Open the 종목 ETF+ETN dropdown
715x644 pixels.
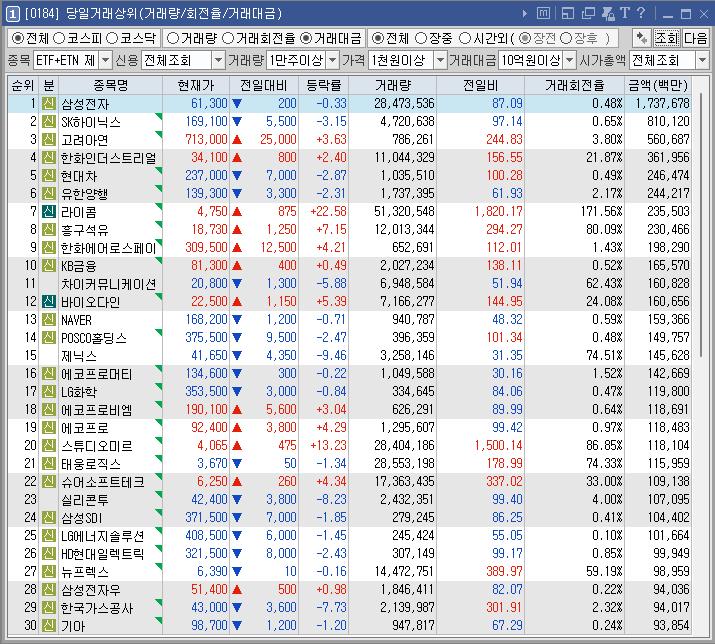tap(106, 60)
